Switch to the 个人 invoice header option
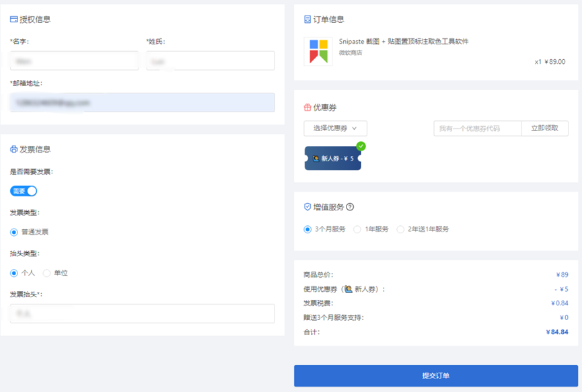 click(x=23, y=273)
